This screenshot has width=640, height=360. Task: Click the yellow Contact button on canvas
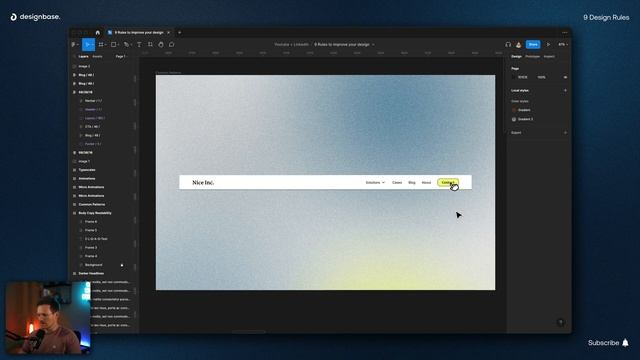coord(448,182)
